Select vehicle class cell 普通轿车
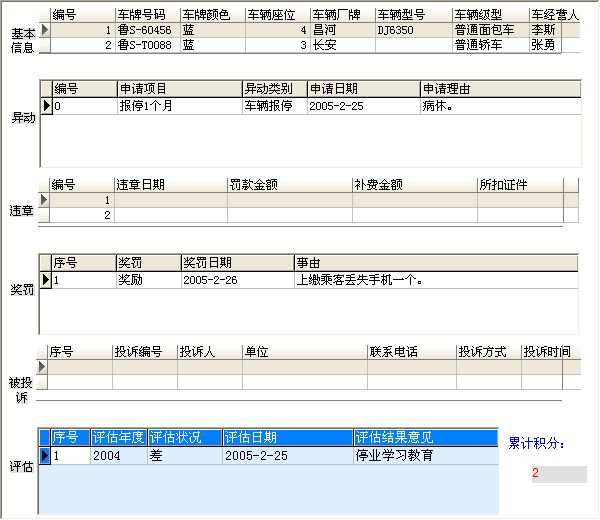The height and width of the screenshot is (520, 600). (491, 45)
